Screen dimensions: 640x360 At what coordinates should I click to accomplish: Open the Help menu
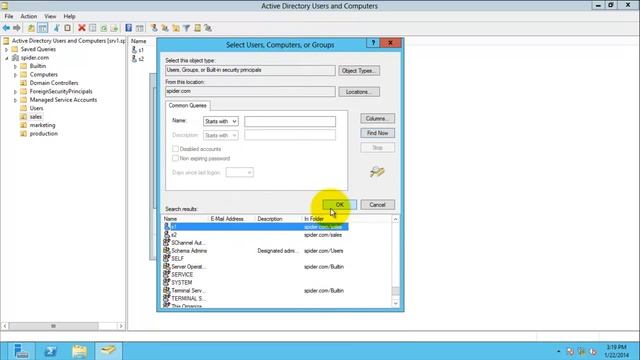[x=69, y=16]
